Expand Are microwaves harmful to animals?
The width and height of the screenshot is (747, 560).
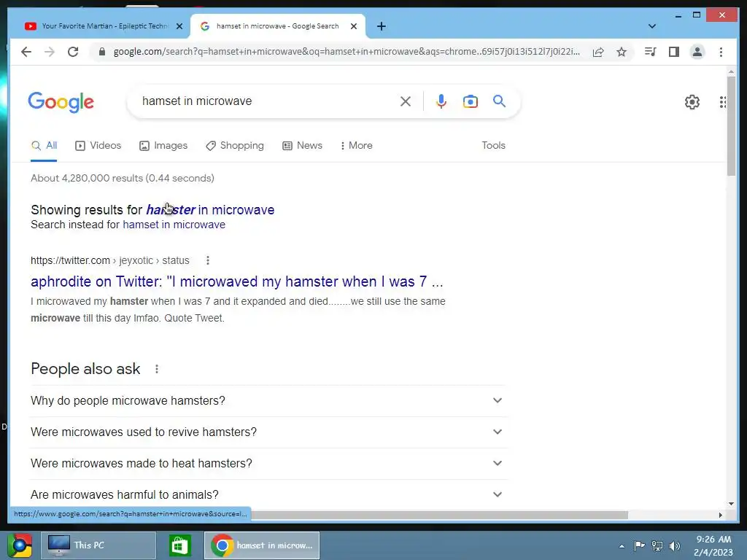267,495
